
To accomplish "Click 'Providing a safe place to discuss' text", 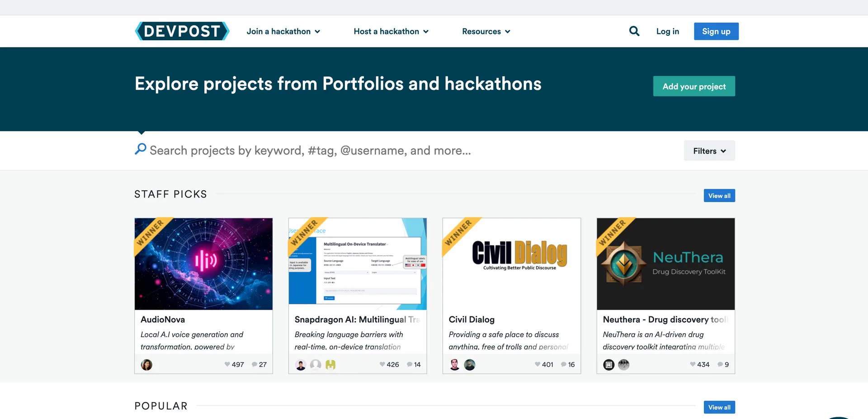I will (x=504, y=334).
